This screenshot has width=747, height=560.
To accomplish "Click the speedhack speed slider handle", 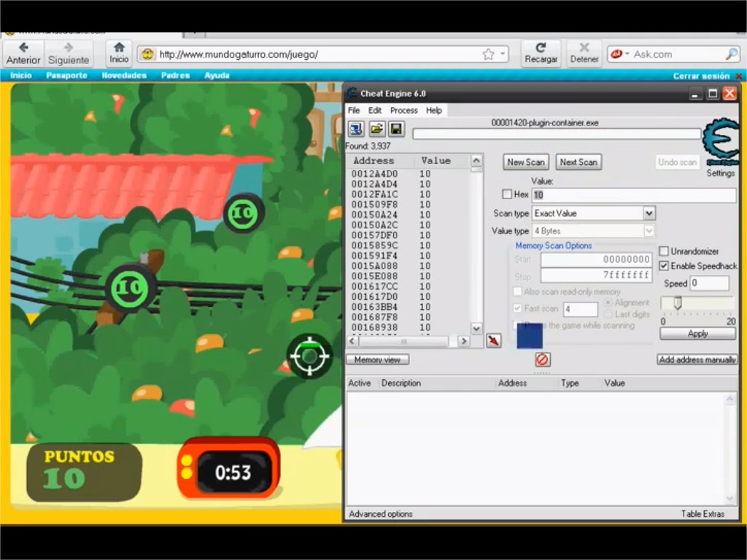I will pyautogui.click(x=678, y=303).
